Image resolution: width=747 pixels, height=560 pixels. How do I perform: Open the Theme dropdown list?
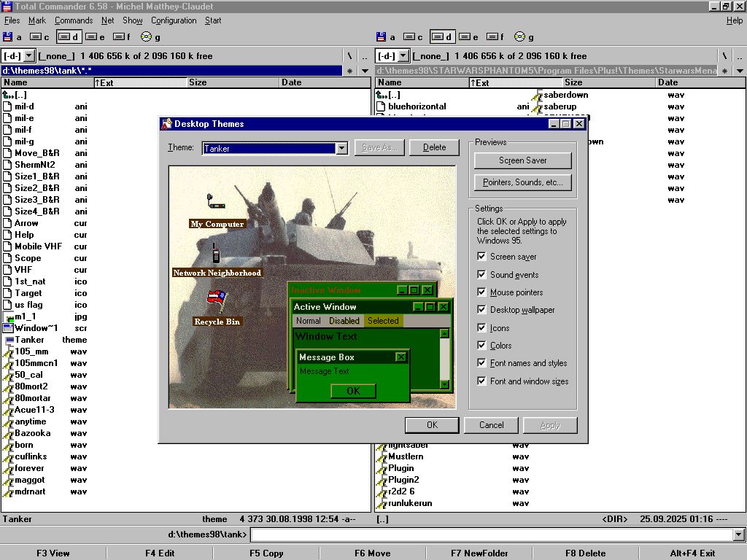(341, 148)
